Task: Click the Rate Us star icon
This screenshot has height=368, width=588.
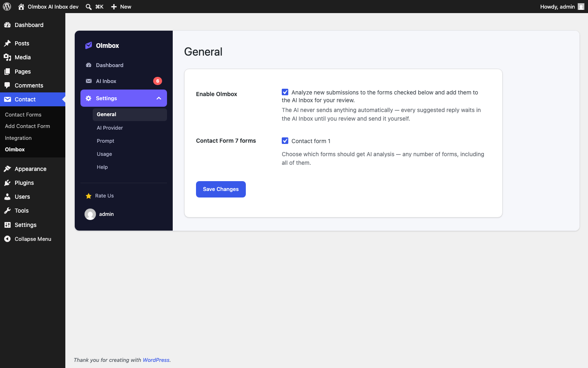Action: click(89, 196)
